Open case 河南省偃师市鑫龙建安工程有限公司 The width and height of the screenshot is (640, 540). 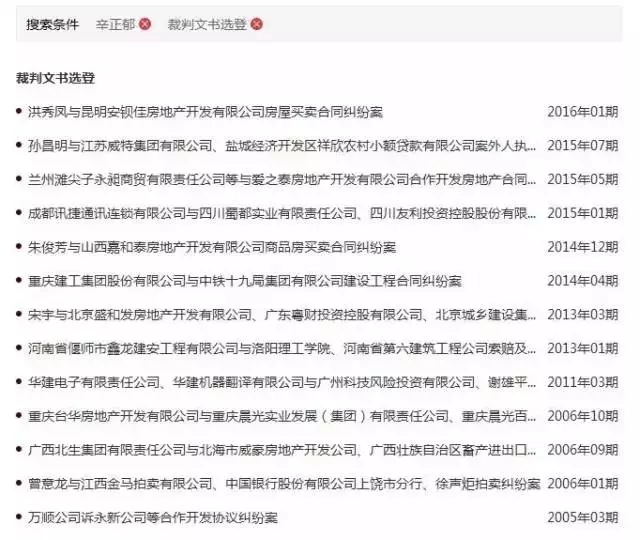click(x=282, y=349)
